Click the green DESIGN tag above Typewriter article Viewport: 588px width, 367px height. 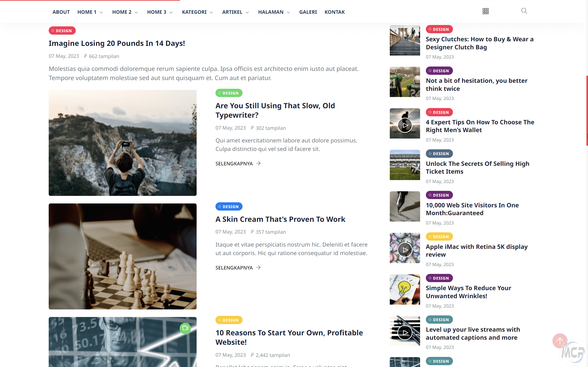click(229, 93)
